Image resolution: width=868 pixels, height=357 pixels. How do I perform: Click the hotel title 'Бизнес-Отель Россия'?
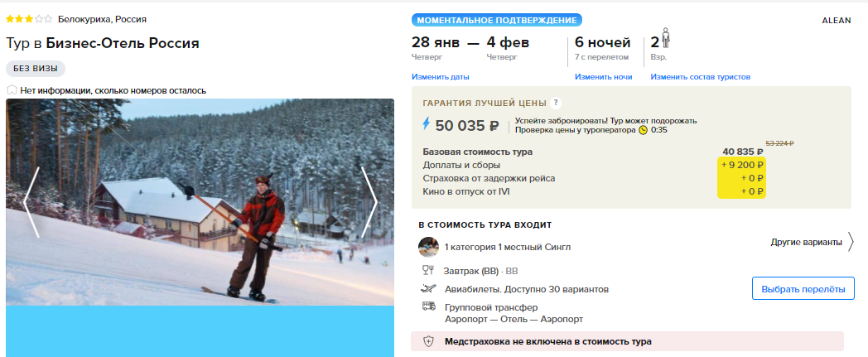[123, 43]
